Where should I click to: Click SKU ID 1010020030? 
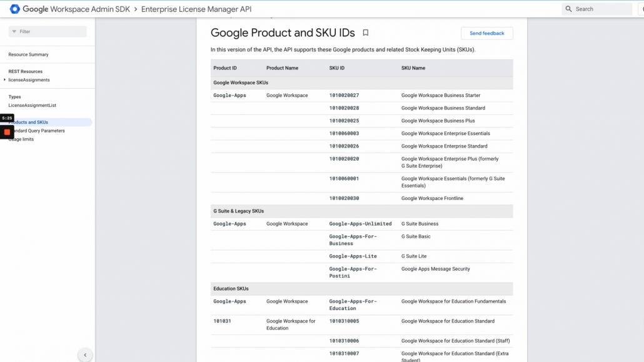(x=344, y=198)
